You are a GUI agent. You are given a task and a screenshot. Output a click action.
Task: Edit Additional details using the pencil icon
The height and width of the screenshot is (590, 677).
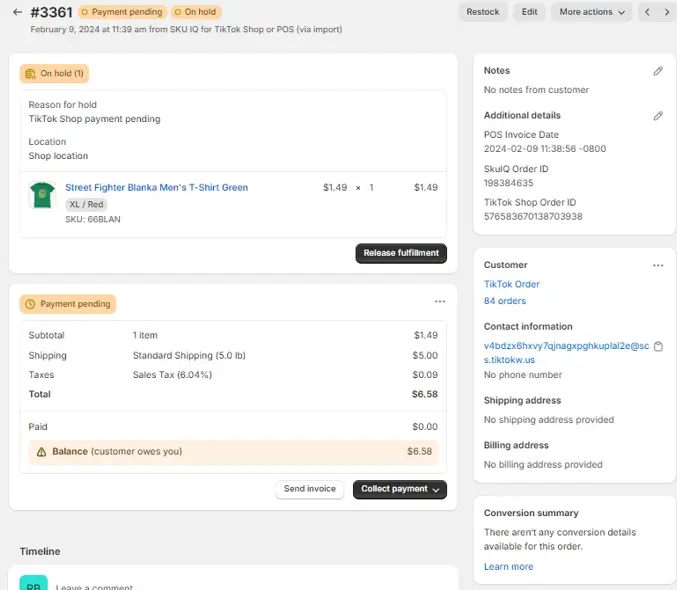[657, 116]
